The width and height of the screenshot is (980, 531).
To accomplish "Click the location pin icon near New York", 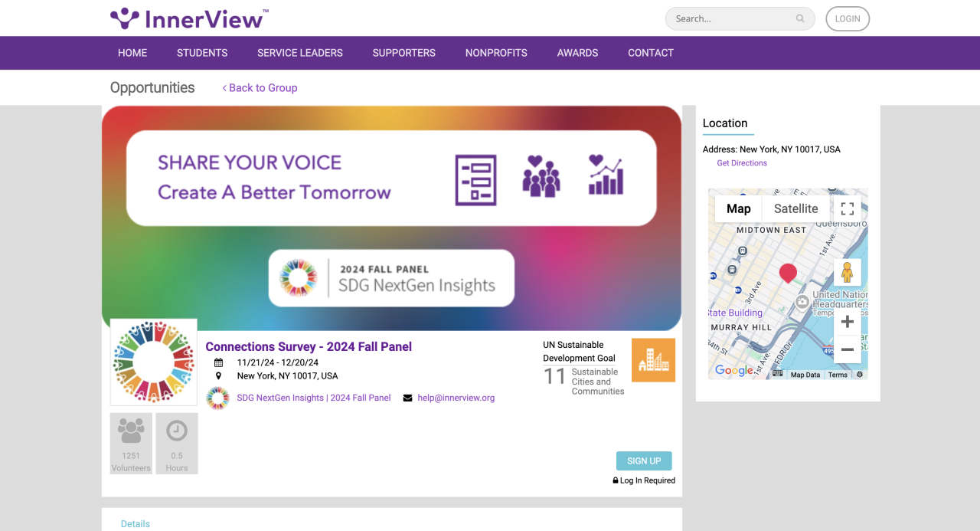I will pos(218,376).
